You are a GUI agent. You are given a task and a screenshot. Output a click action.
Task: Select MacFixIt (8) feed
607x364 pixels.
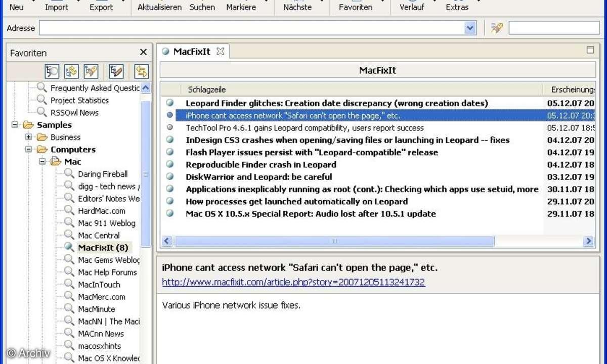click(x=103, y=248)
